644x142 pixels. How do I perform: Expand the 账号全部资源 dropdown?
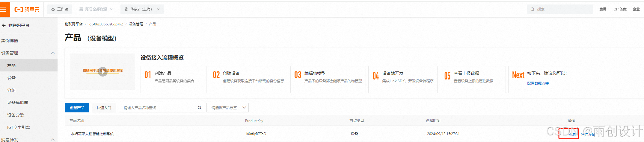coord(96,9)
